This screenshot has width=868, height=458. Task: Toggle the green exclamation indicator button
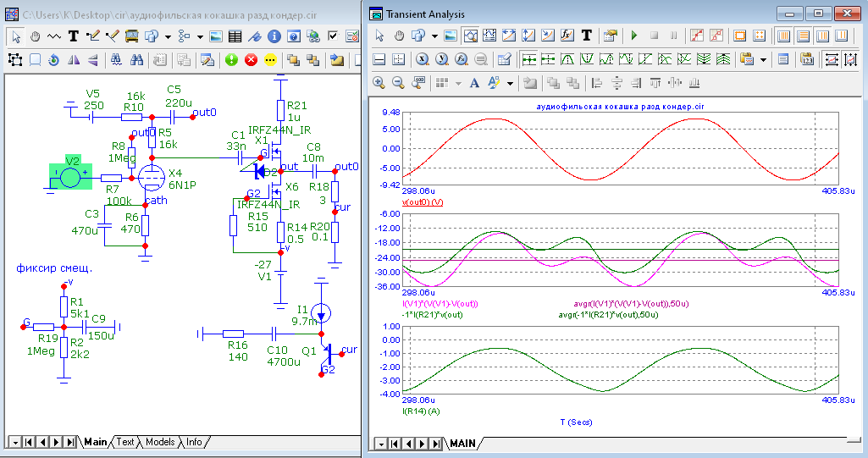tap(232, 60)
